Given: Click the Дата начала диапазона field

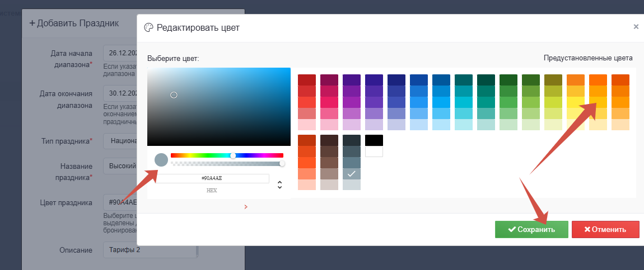Looking at the screenshot, I should click(120, 54).
